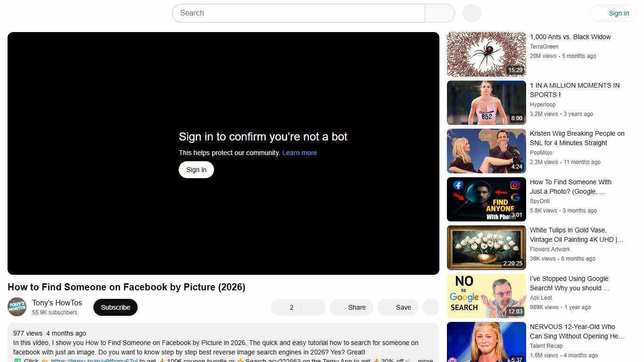Open the Kristen Wiig SNL video
Screen dimensions: 644x362
[486, 151]
